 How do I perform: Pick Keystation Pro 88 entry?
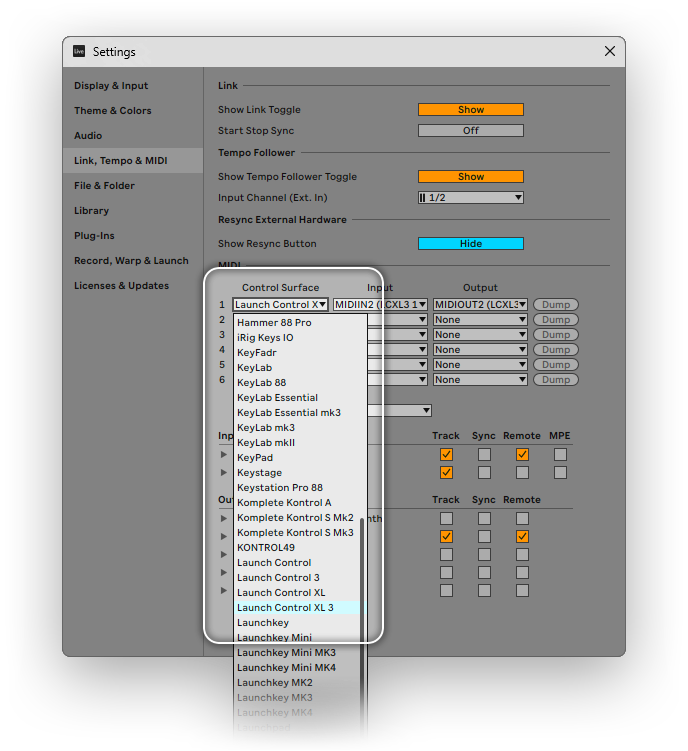[x=299, y=488]
